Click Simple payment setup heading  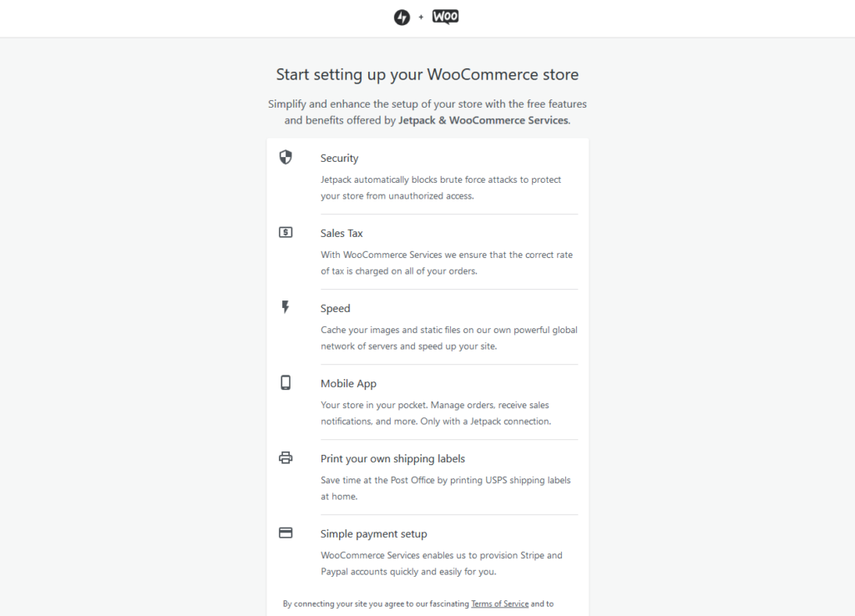pos(373,534)
